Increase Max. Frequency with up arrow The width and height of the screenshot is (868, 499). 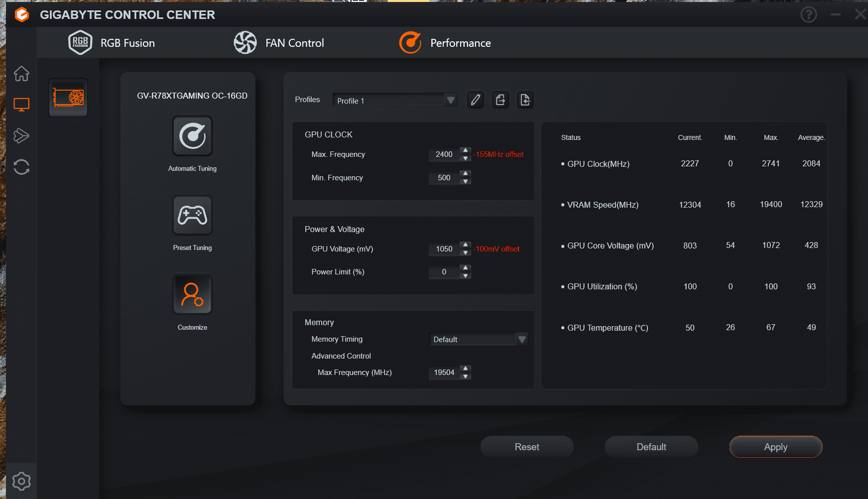coord(465,150)
